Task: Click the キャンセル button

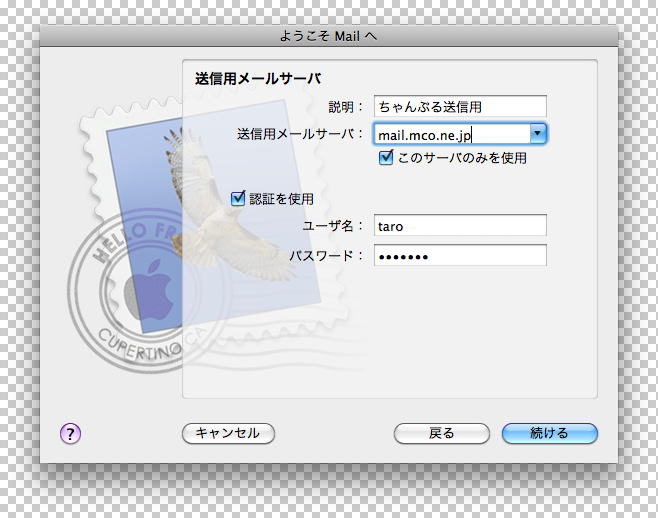Action: pos(228,433)
